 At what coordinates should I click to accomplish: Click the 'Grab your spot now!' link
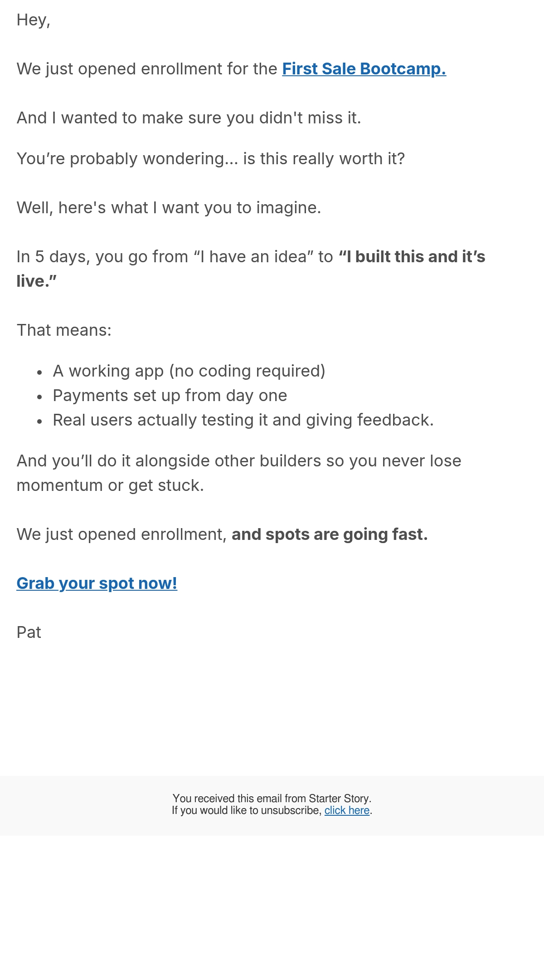point(97,583)
